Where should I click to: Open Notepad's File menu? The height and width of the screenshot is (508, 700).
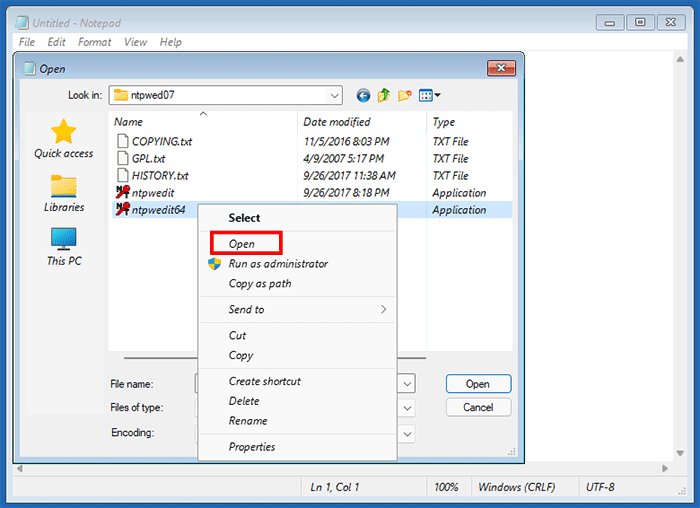[27, 42]
